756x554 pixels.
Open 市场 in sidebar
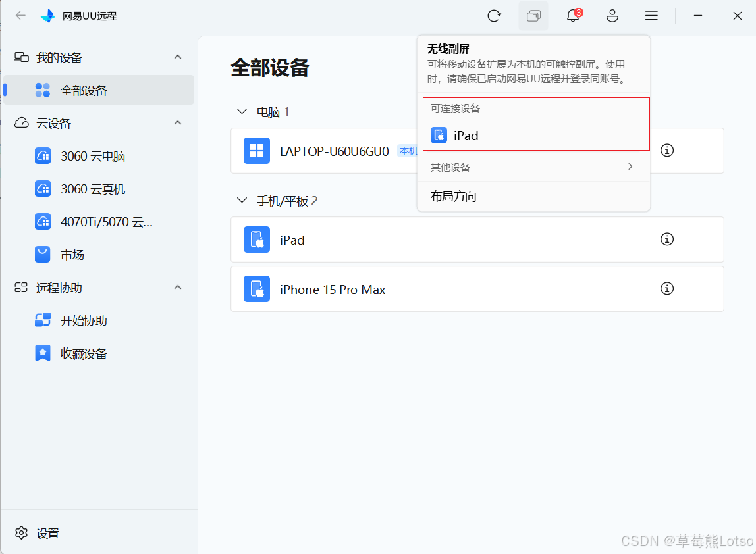(99, 255)
